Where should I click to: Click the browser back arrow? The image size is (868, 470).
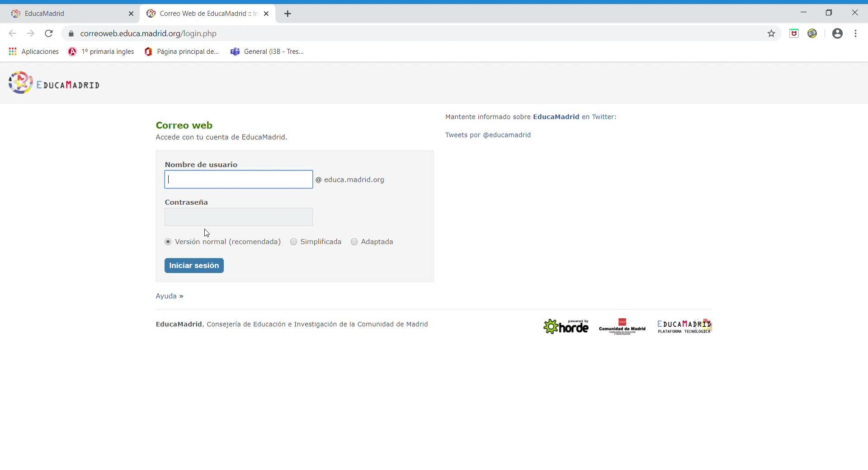[x=12, y=33]
